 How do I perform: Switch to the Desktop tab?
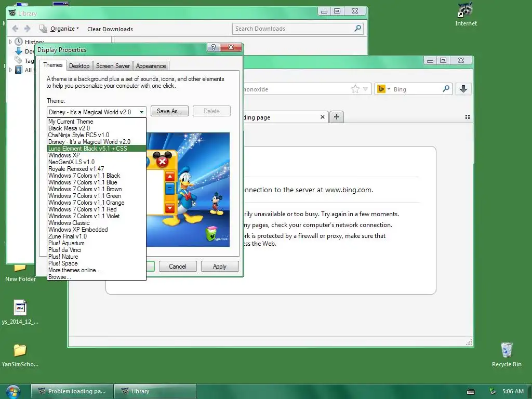79,66
